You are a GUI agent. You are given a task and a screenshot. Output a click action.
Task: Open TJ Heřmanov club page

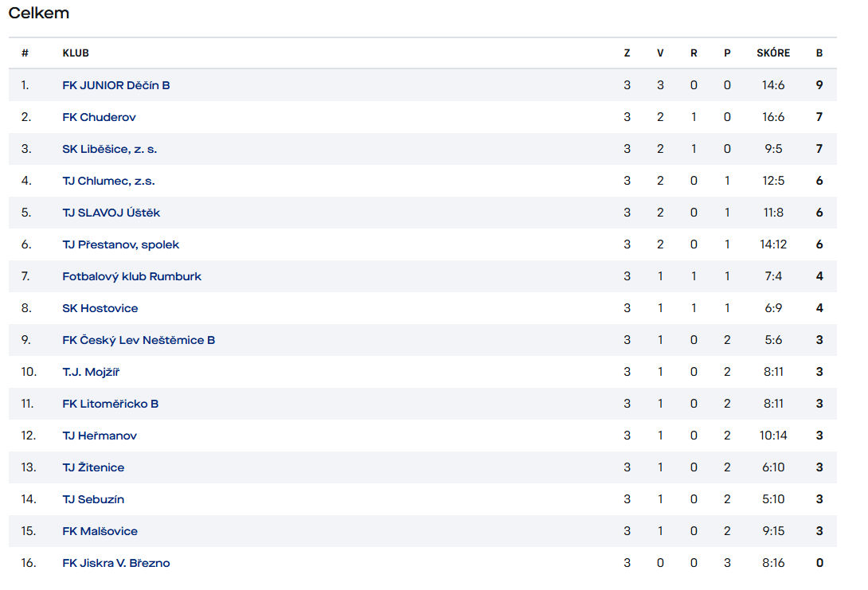100,436
